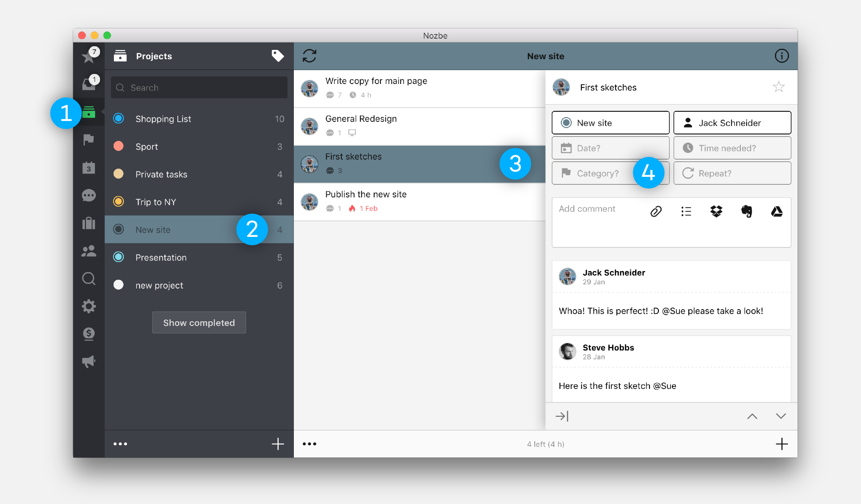Click the Dropbox integration icon

click(716, 211)
